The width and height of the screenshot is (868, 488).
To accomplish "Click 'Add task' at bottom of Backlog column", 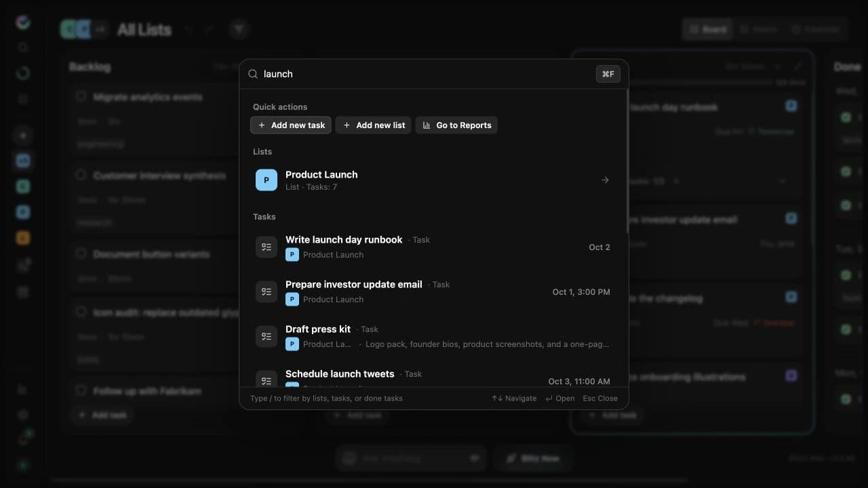I will pyautogui.click(x=102, y=415).
